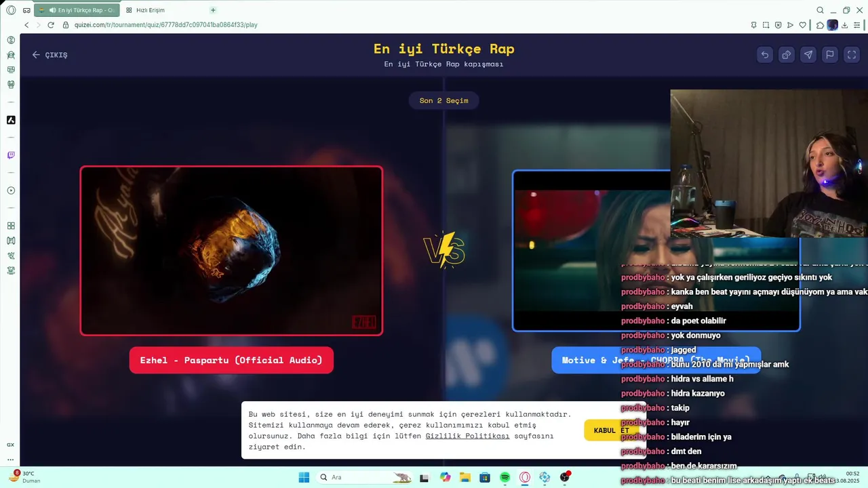
Task: Open the sidebar three-dots more menu
Action: coord(10,460)
